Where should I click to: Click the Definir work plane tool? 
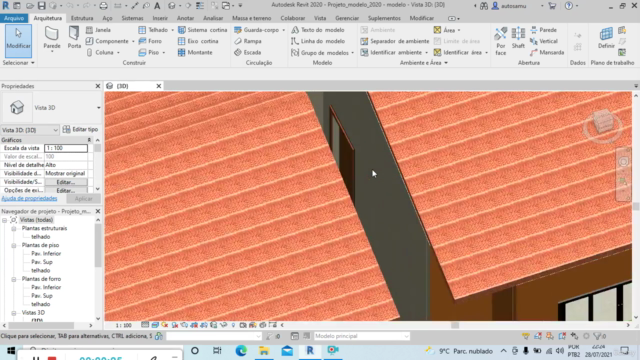click(606, 38)
